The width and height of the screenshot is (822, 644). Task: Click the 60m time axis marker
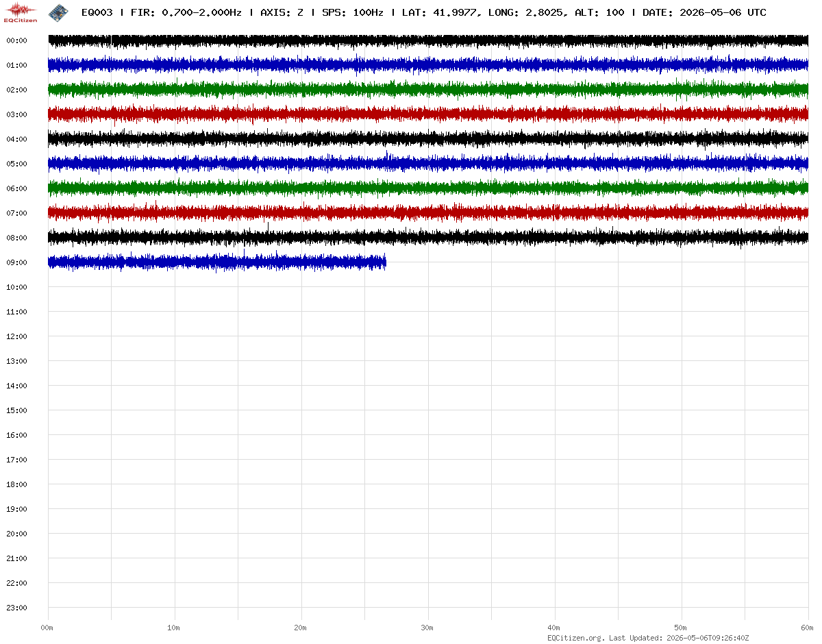click(x=808, y=628)
